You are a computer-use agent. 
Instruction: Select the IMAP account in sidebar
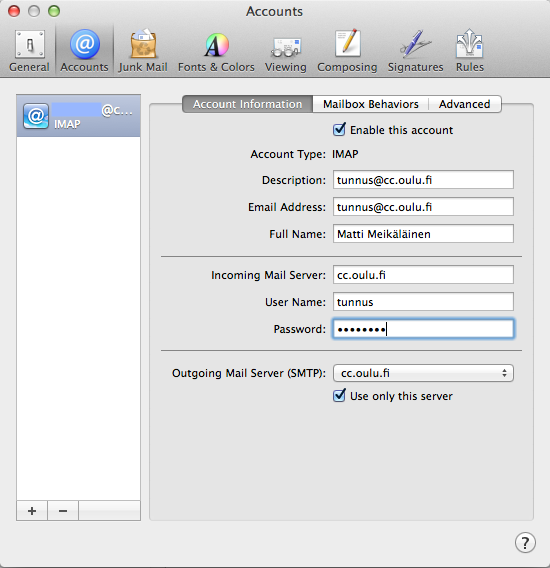click(78, 116)
